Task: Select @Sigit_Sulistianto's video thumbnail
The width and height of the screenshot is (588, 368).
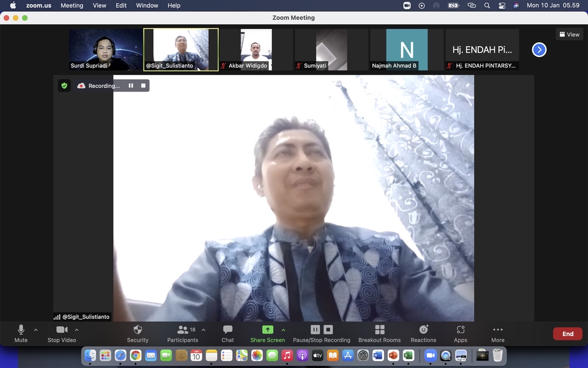Action: coord(181,50)
